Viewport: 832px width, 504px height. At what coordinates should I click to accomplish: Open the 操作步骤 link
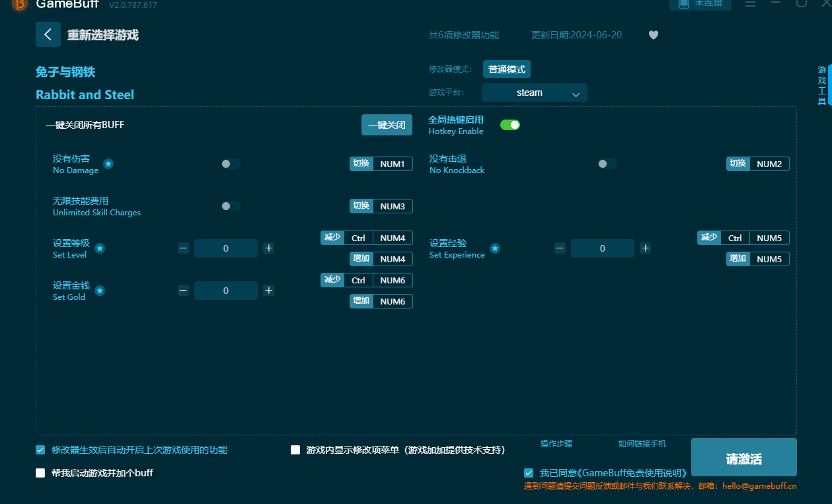tap(556, 444)
